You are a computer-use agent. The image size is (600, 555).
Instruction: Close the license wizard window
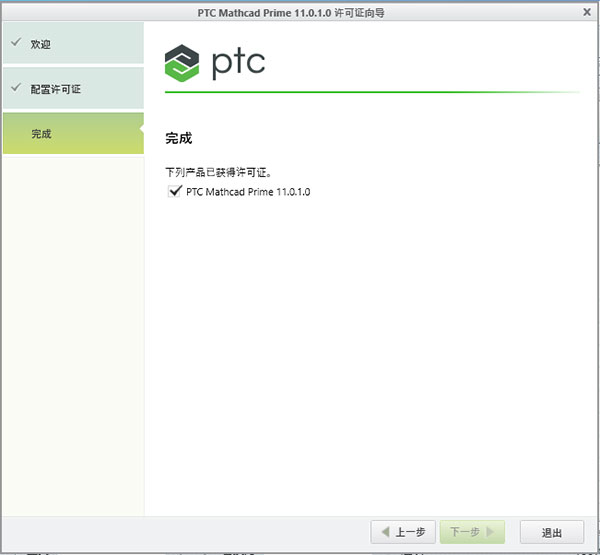coord(587,12)
